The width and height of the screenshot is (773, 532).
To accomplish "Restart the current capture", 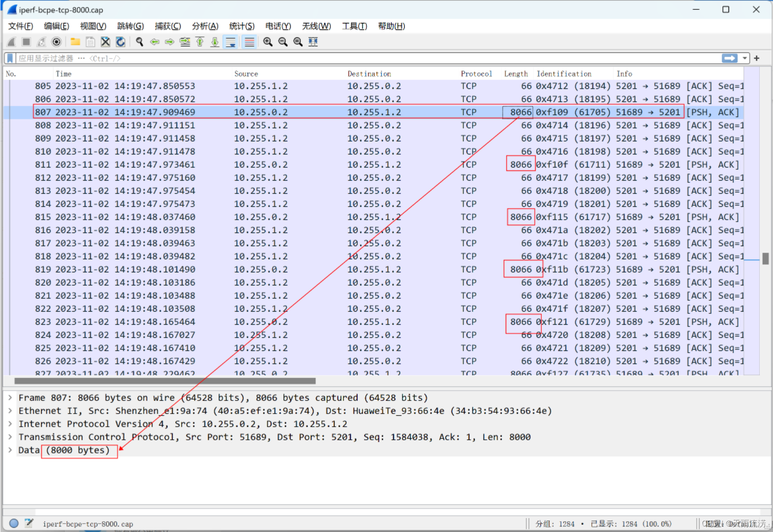I will pyautogui.click(x=41, y=42).
